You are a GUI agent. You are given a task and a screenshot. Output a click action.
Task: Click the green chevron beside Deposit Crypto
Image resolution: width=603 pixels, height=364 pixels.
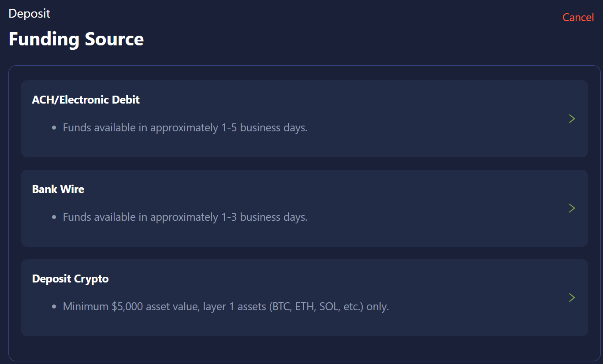tap(572, 297)
